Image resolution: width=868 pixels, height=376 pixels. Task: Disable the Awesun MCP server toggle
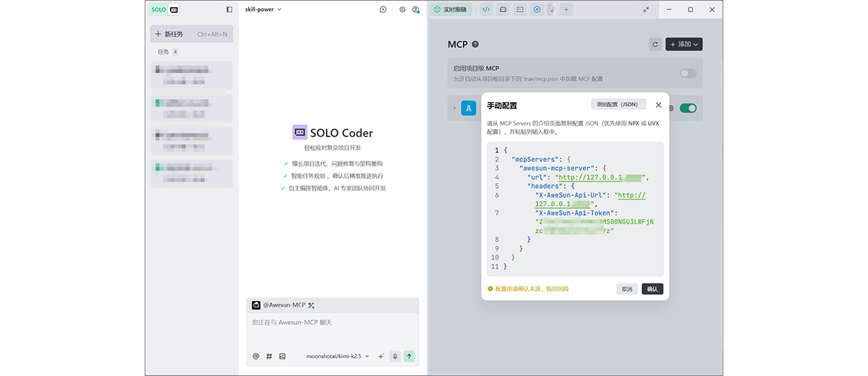[x=688, y=108]
